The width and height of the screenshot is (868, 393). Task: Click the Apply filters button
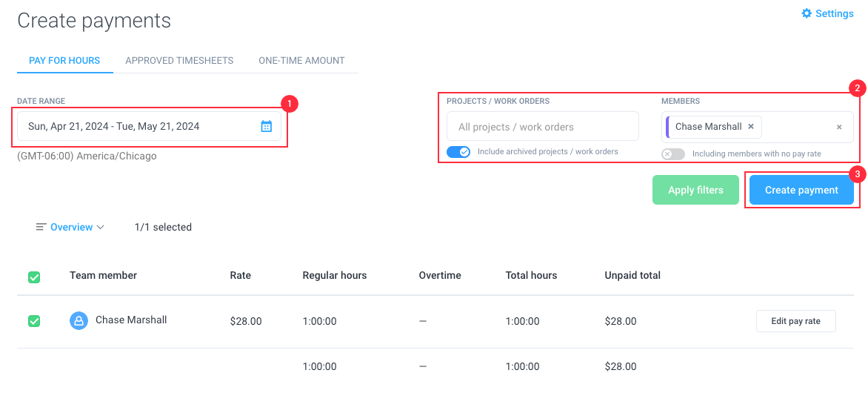pyautogui.click(x=696, y=190)
